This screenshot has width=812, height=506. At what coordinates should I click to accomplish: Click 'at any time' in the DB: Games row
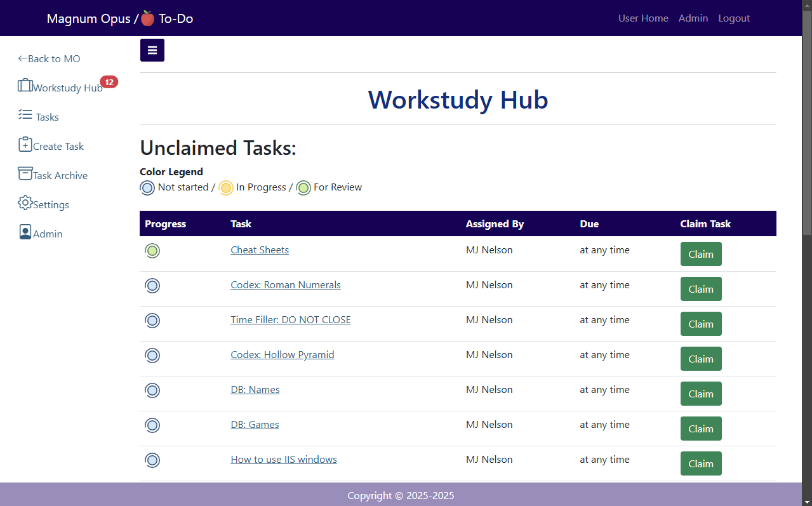tap(604, 425)
